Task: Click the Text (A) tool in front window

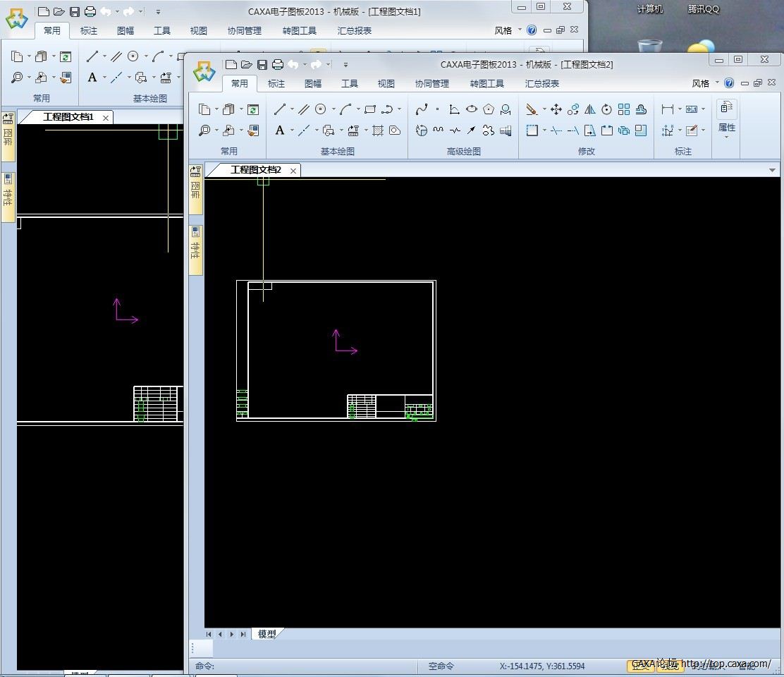Action: pyautogui.click(x=280, y=130)
